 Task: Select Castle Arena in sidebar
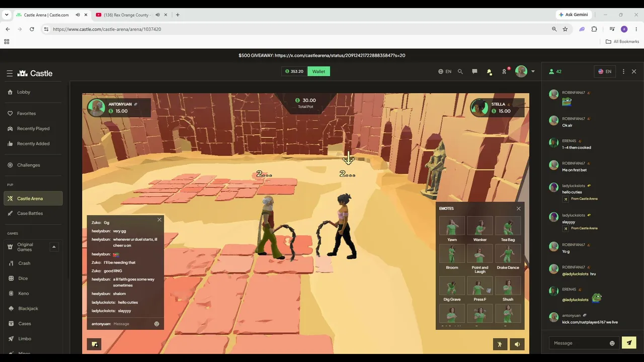(33, 199)
